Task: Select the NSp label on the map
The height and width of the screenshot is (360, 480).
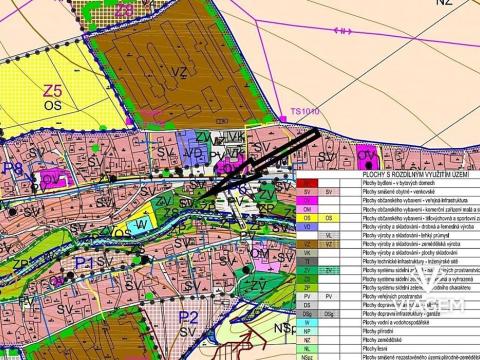Action: [x=285, y=328]
